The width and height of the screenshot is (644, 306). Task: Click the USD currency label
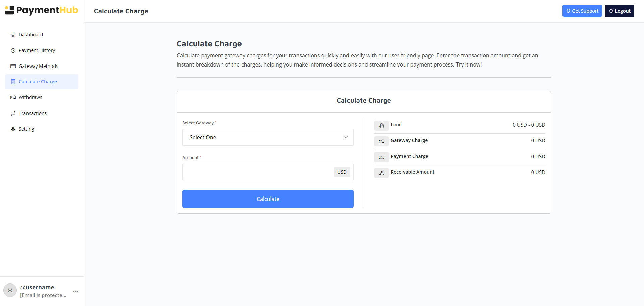[342, 172]
